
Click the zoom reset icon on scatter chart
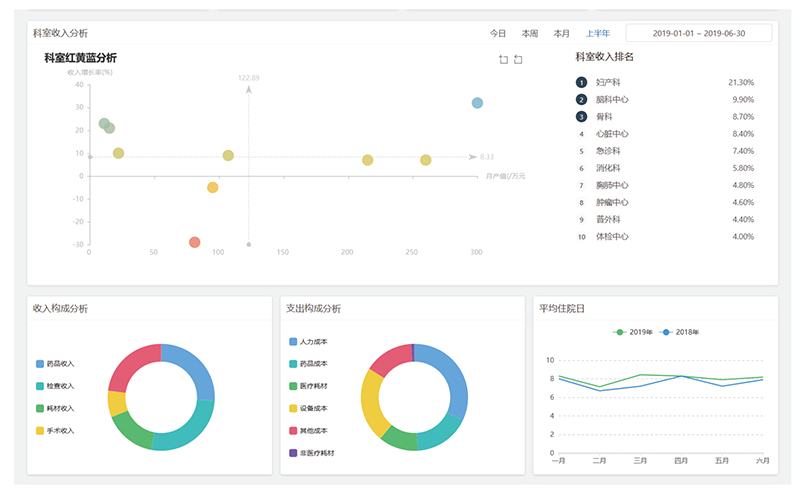(x=518, y=60)
